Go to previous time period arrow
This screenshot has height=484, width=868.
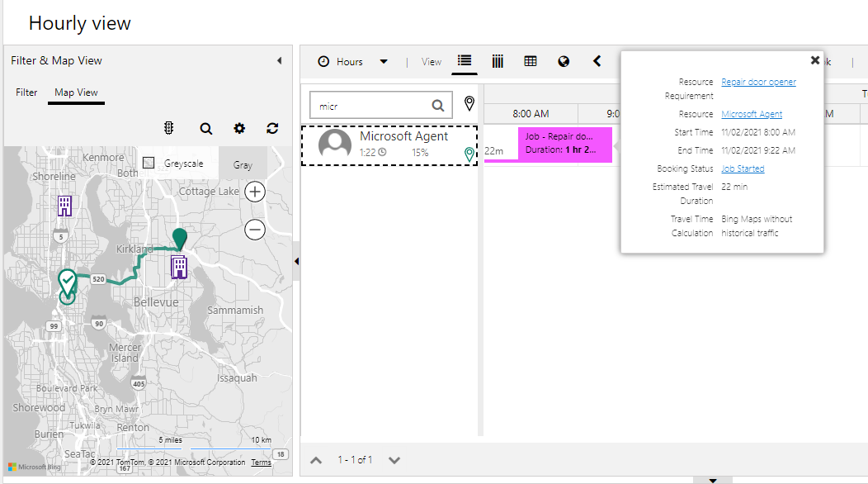click(x=597, y=61)
